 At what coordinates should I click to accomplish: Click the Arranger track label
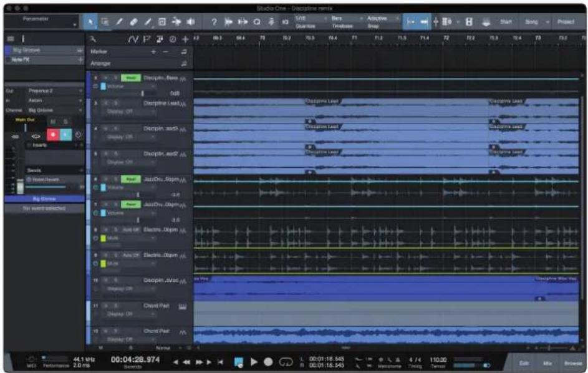point(100,64)
